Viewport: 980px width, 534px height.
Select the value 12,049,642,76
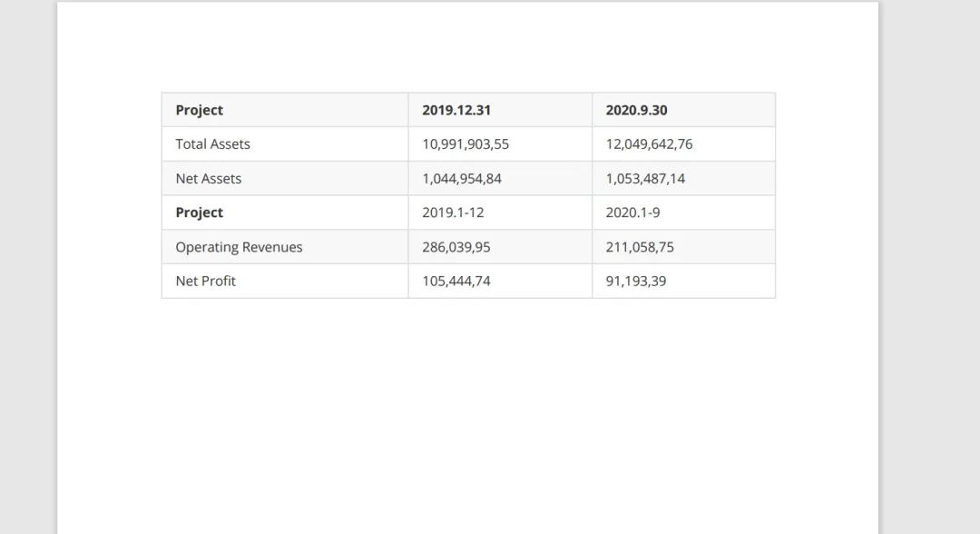tap(649, 144)
